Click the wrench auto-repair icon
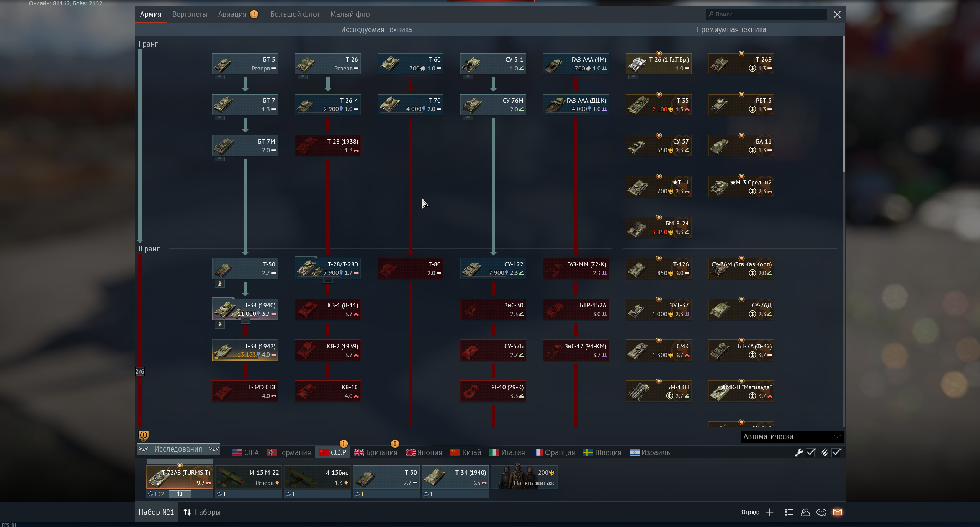This screenshot has height=527, width=980. [x=799, y=452]
